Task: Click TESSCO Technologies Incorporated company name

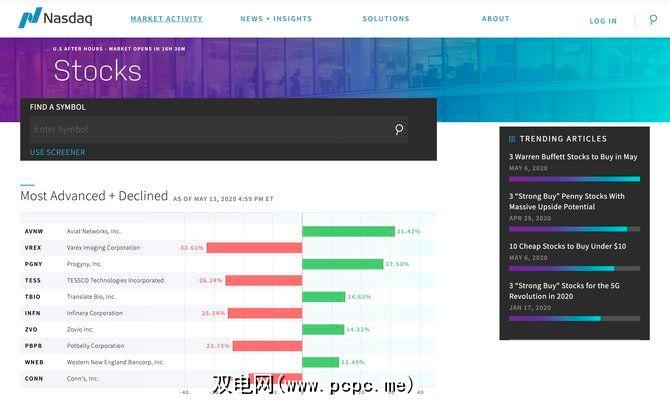Action: (115, 280)
